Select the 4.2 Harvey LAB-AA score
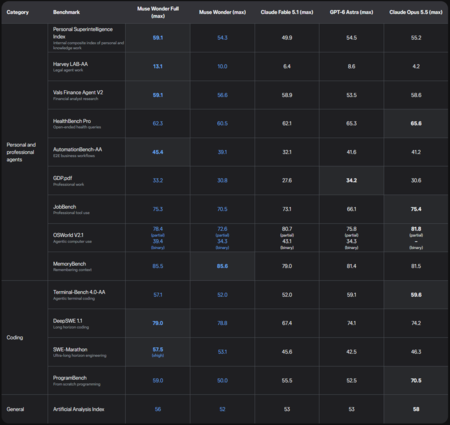Viewport: 450px width, 425px height. (416, 67)
